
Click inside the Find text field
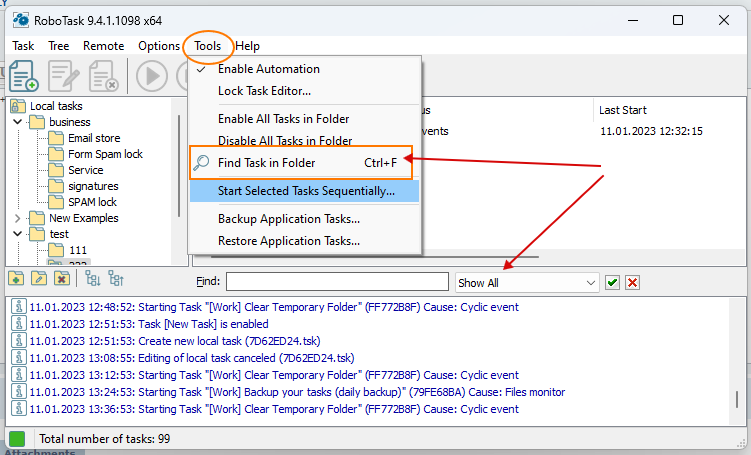[337, 282]
